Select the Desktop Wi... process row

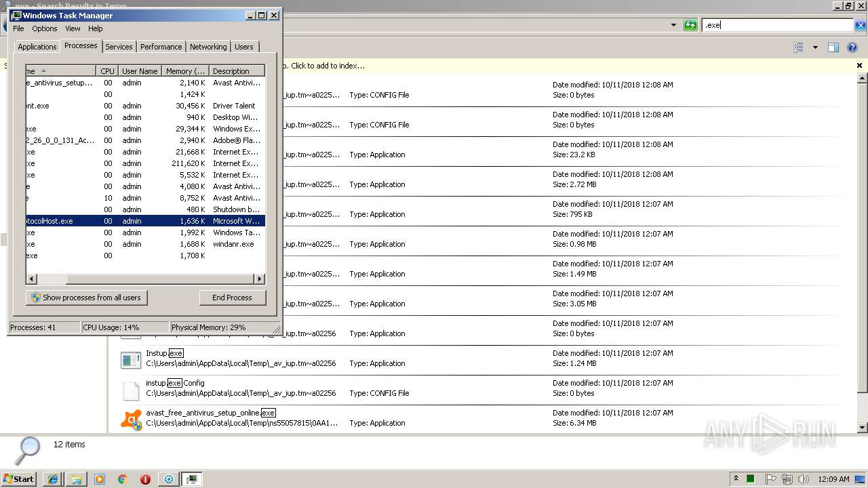coord(145,117)
